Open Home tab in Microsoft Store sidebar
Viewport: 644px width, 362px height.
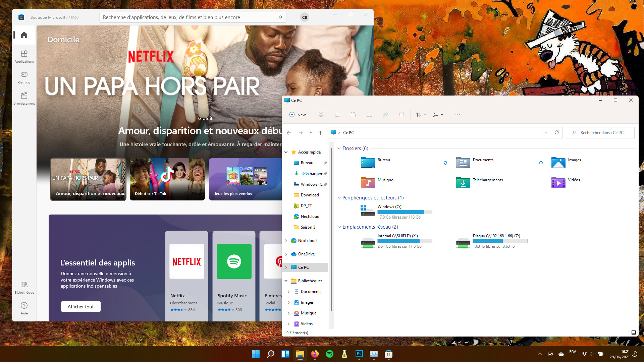click(24, 35)
